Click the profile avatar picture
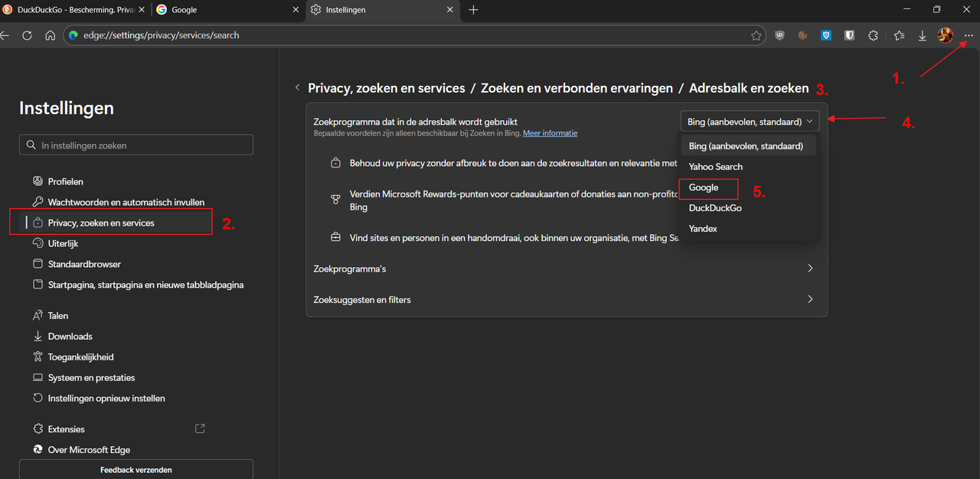 pyautogui.click(x=945, y=35)
